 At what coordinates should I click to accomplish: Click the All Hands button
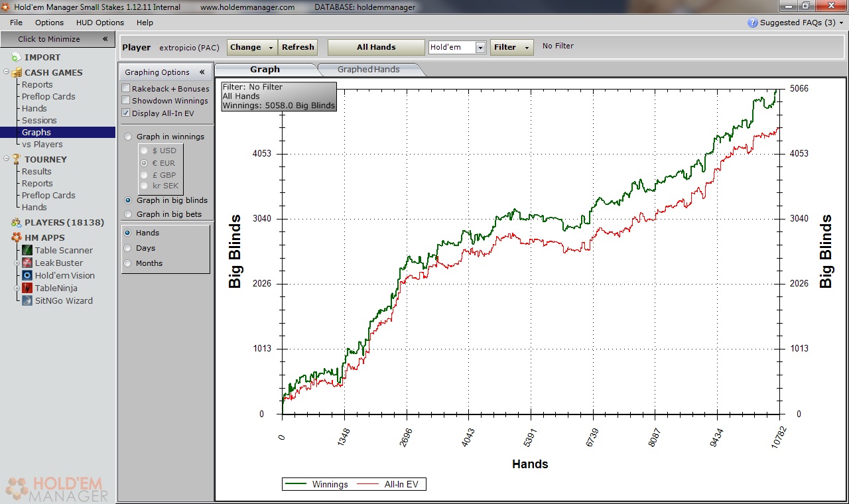point(376,47)
